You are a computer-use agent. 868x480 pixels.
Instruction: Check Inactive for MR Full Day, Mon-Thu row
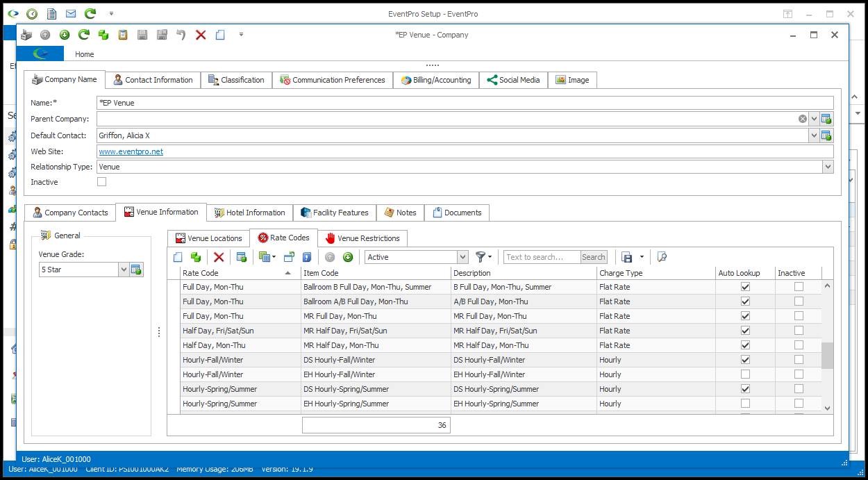799,316
